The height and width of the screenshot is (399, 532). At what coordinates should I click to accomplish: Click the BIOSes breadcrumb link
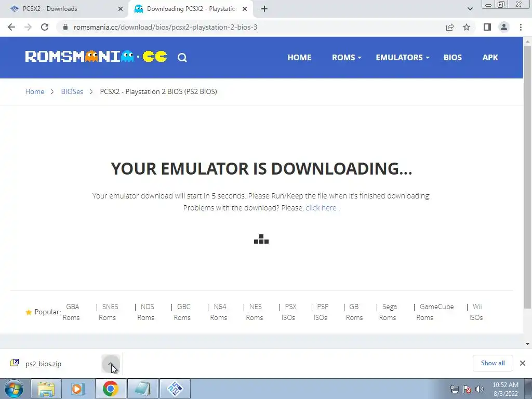pyautogui.click(x=72, y=91)
